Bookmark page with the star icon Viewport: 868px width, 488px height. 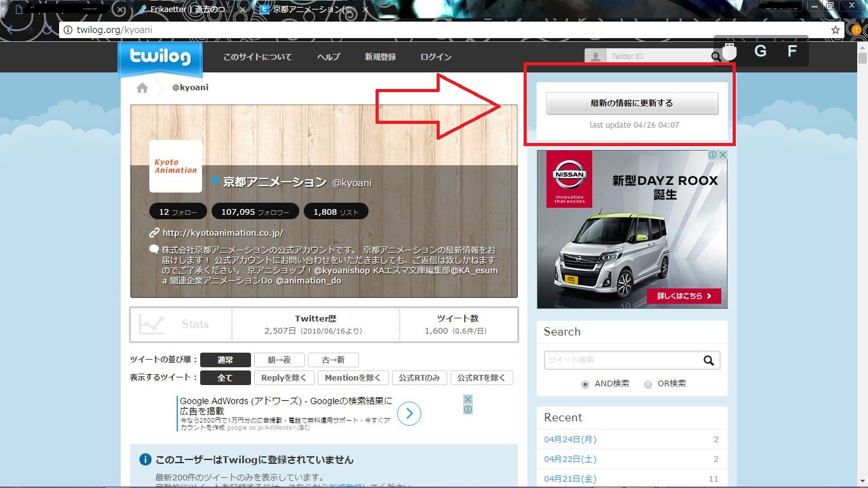[x=836, y=30]
